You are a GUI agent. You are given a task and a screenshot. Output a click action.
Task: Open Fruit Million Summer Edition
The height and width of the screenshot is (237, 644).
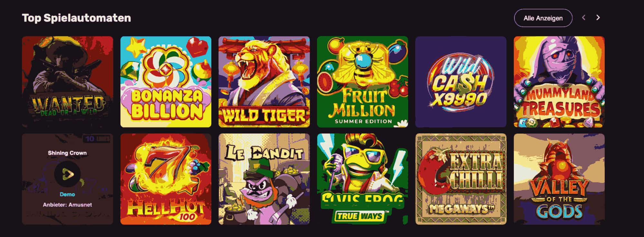[x=362, y=82]
